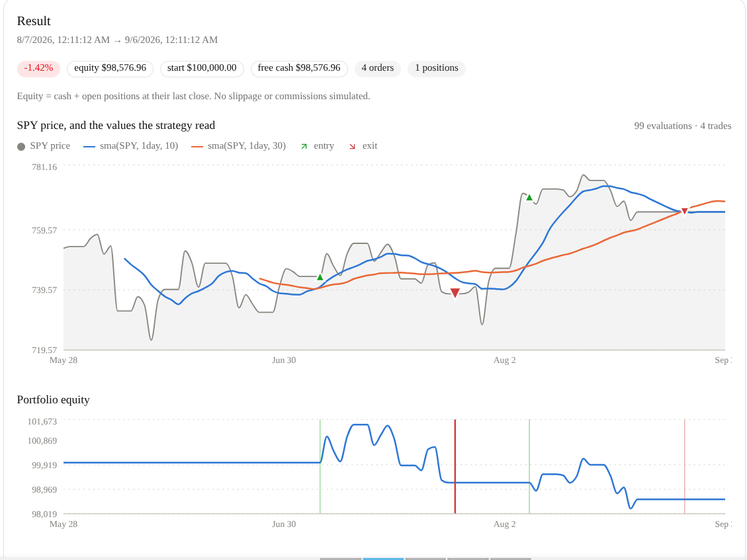Click the thin red exit line in the equity chart

(685, 466)
